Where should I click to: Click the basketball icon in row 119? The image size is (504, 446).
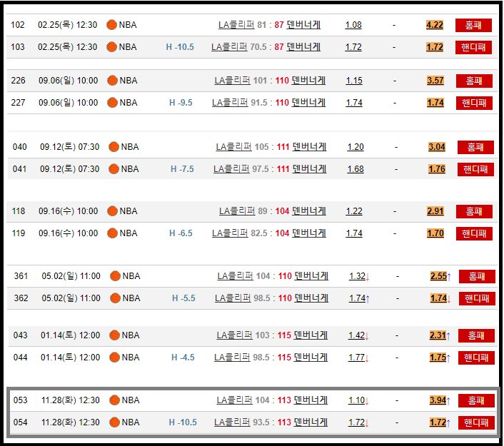[x=112, y=233]
